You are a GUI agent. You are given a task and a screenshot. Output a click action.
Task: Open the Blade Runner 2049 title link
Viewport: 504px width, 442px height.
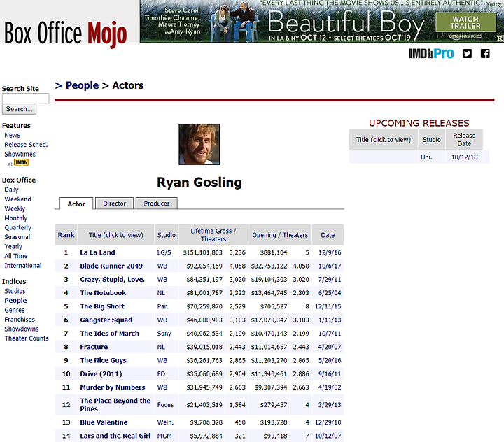click(x=111, y=266)
